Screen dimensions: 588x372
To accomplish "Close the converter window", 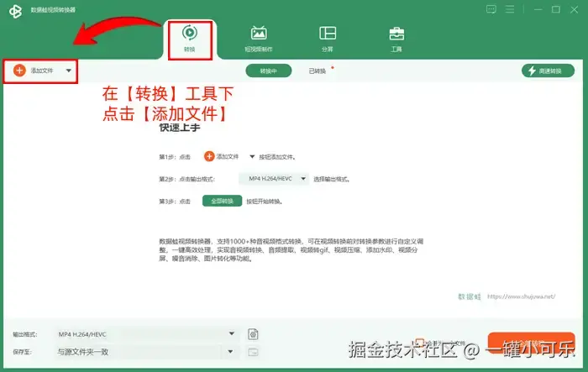I will coord(574,9).
